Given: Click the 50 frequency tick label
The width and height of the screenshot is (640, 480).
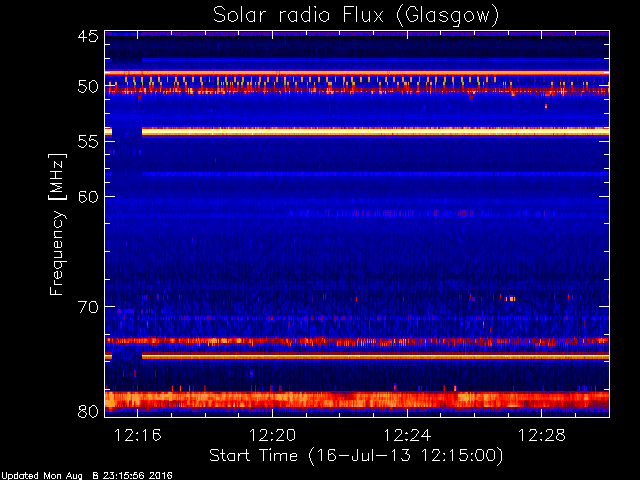Looking at the screenshot, I should tap(88, 87).
